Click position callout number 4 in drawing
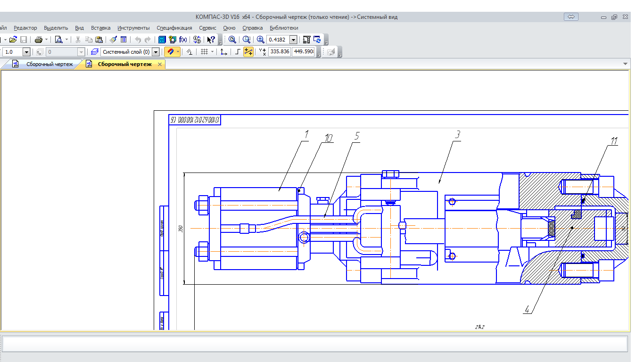Screen dimensions: 644x362 click(x=527, y=309)
